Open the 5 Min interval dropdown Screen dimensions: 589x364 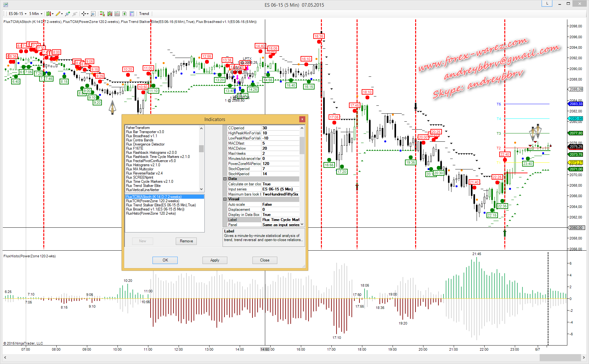tap(36, 14)
